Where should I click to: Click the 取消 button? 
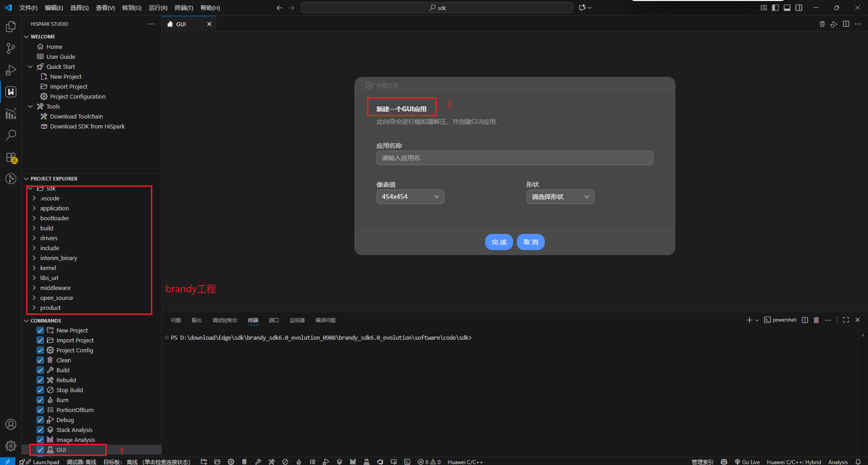[531, 242]
